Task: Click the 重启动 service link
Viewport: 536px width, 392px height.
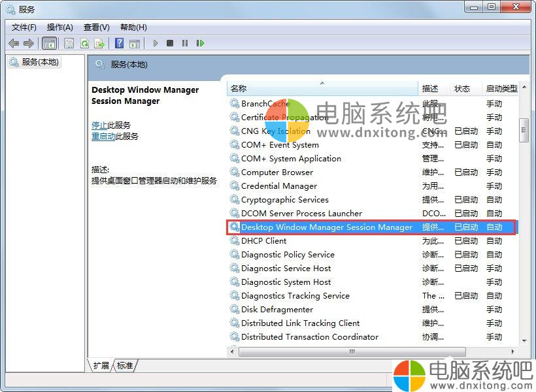Action: tap(103, 137)
